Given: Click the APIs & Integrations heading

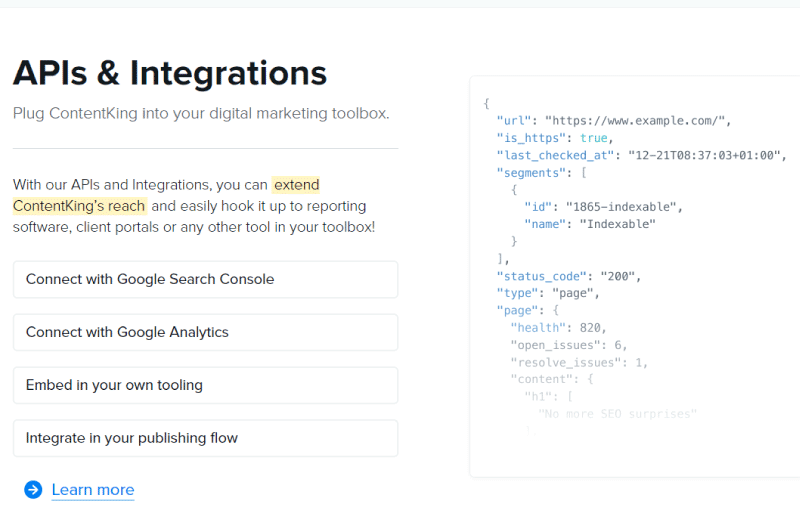Looking at the screenshot, I should click(170, 73).
